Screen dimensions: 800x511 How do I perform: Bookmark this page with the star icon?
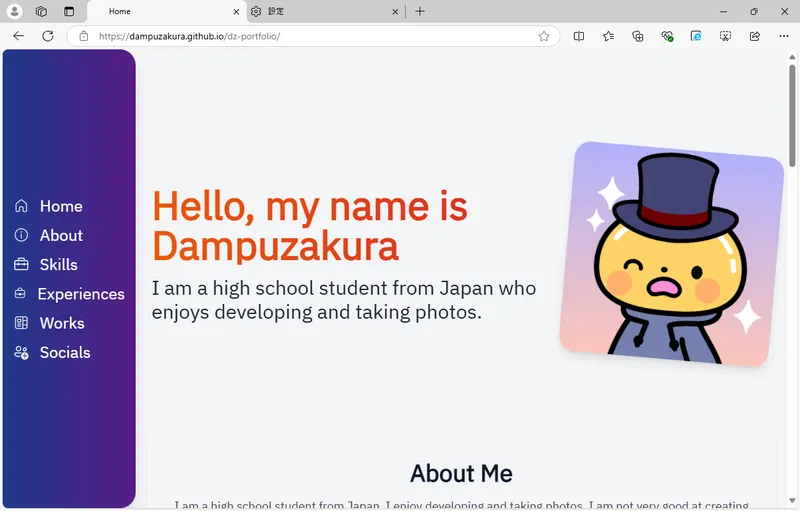tap(544, 36)
